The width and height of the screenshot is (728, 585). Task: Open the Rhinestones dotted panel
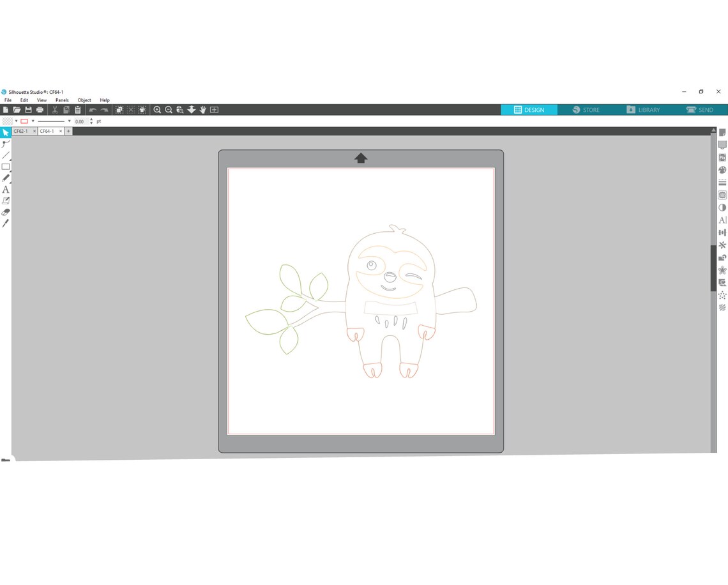(722, 295)
